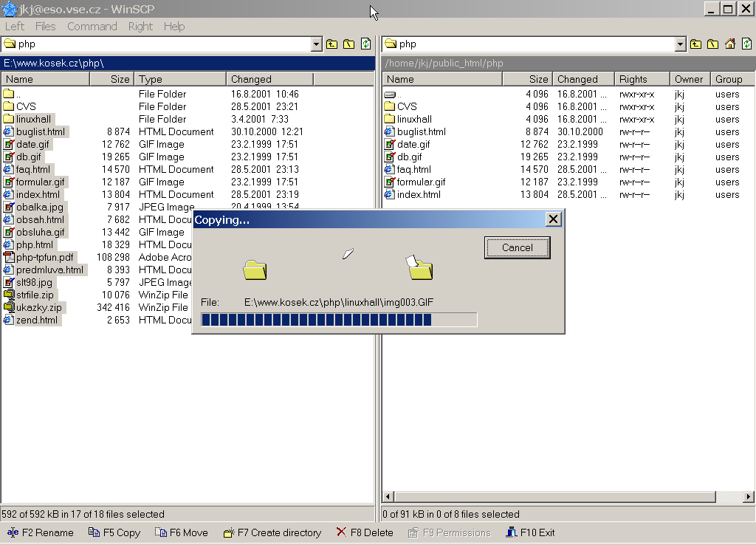Click php-tpfun.pdf PDF icon

(x=9, y=257)
